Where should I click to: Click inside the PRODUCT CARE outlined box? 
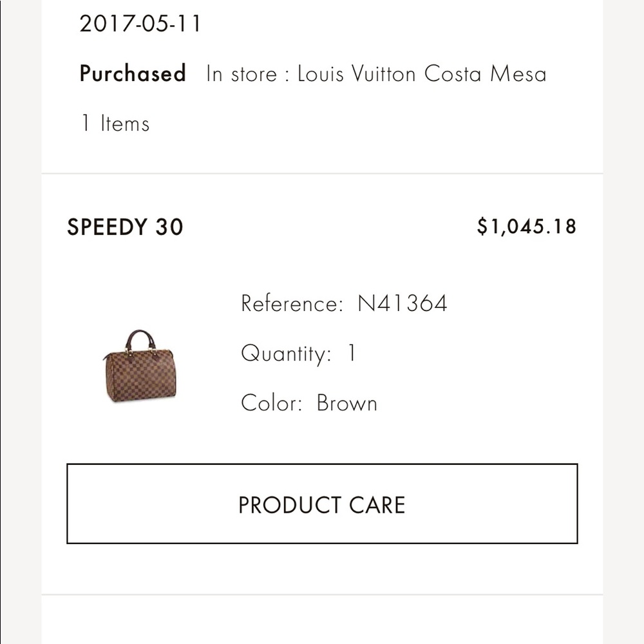tap(321, 504)
